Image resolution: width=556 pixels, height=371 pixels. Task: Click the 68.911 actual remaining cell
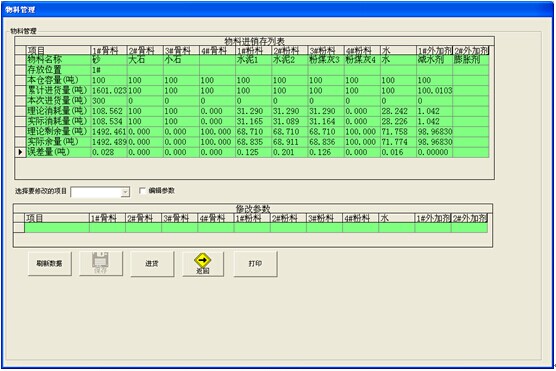pyautogui.click(x=290, y=142)
